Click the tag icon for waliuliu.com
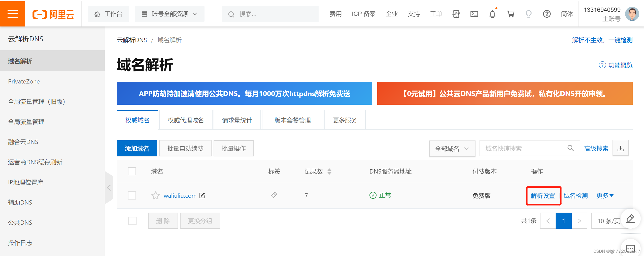Image resolution: width=644 pixels, height=256 pixels. (274, 195)
